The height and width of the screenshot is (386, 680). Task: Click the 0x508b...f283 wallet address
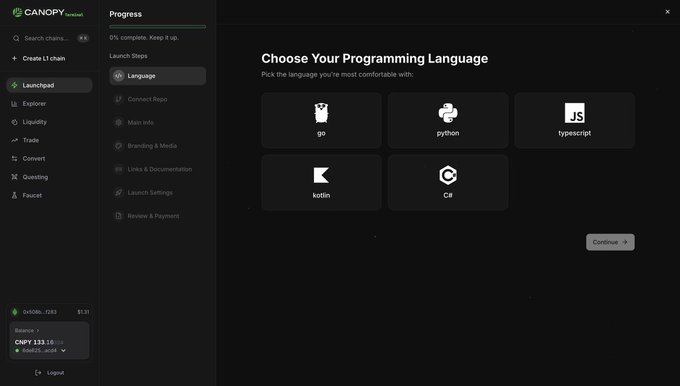(39, 312)
